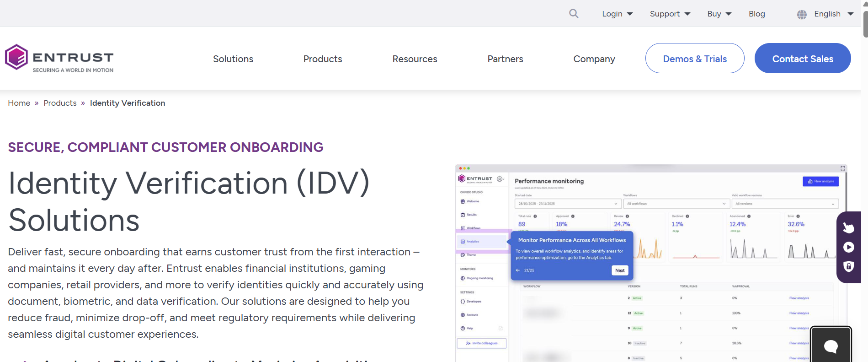
Task: Open the Buy dropdown
Action: 719,14
